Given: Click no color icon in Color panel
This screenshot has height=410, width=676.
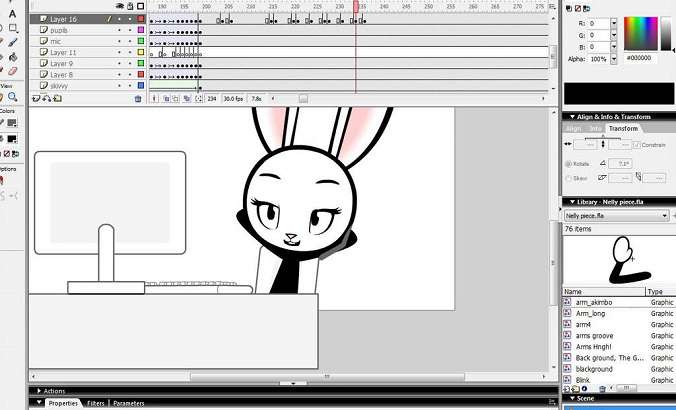Looking at the screenshot, I should point(578,8).
